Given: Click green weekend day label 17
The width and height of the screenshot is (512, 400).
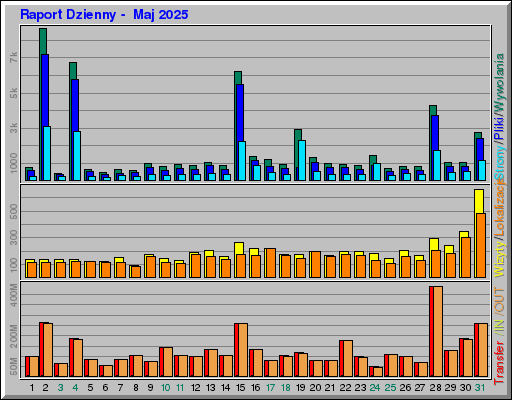Looking at the screenshot, I should pos(271,388).
